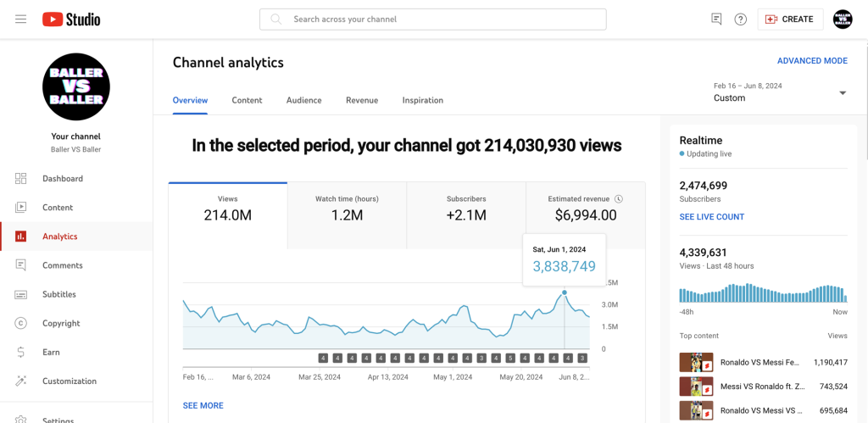Focus the Search across your channel field
Viewport: 868px width, 423px height.
[433, 19]
